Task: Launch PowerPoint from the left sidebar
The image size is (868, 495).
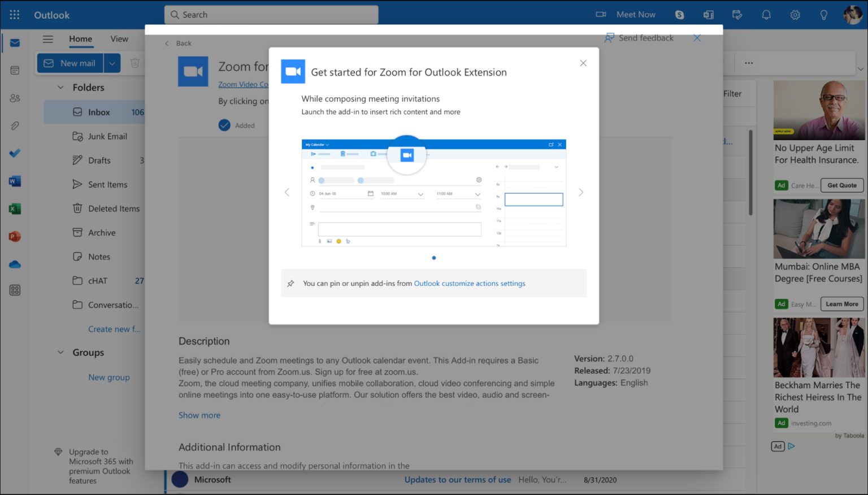Action: click(x=15, y=236)
